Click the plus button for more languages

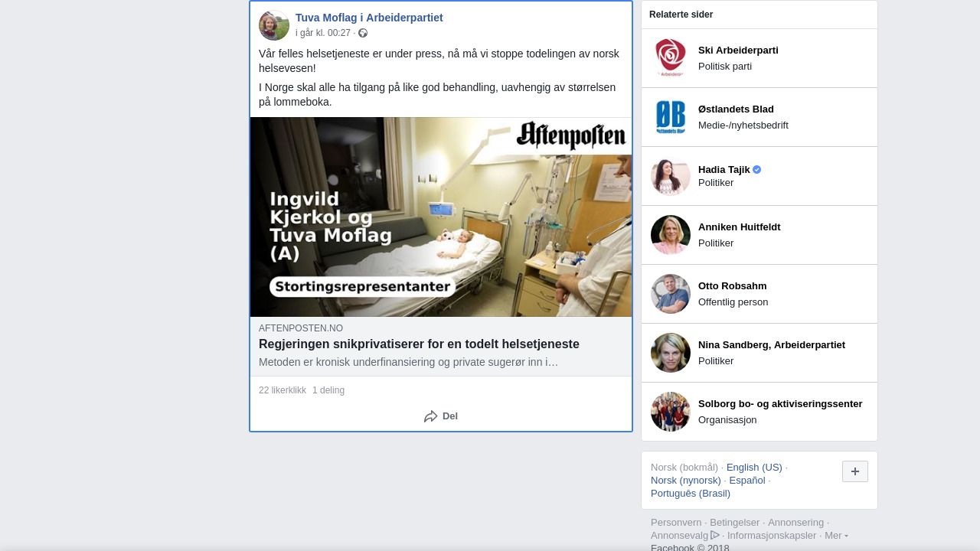(x=855, y=471)
